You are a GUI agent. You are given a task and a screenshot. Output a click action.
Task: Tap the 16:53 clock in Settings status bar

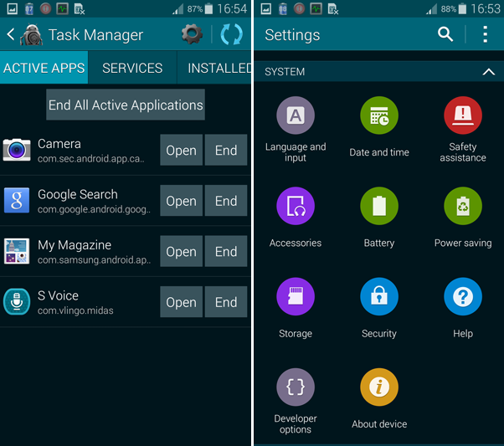coord(486,8)
